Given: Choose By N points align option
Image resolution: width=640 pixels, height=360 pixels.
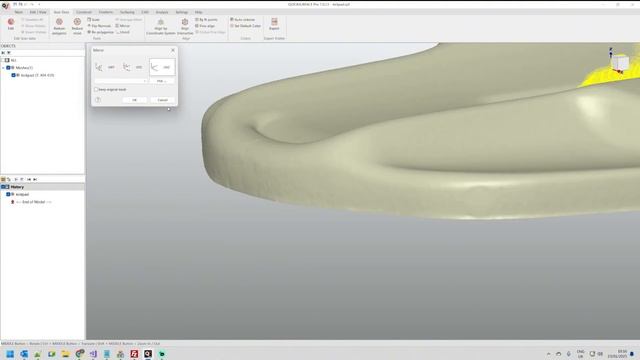Looking at the screenshot, I should pyautogui.click(x=206, y=20).
